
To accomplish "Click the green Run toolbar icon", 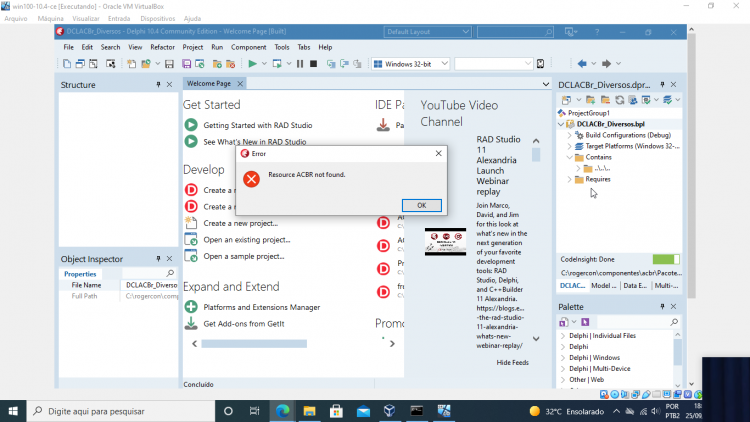I will click(253, 64).
